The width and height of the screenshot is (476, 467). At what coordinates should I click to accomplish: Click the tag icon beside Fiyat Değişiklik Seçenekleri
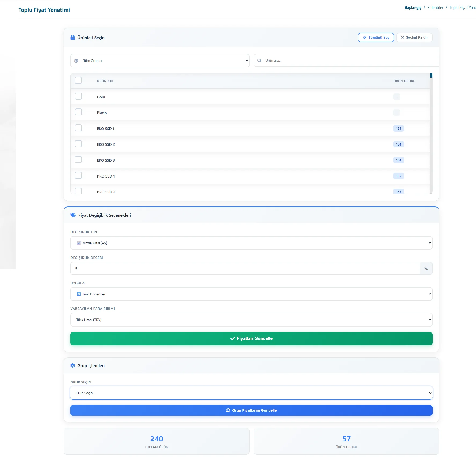point(73,215)
